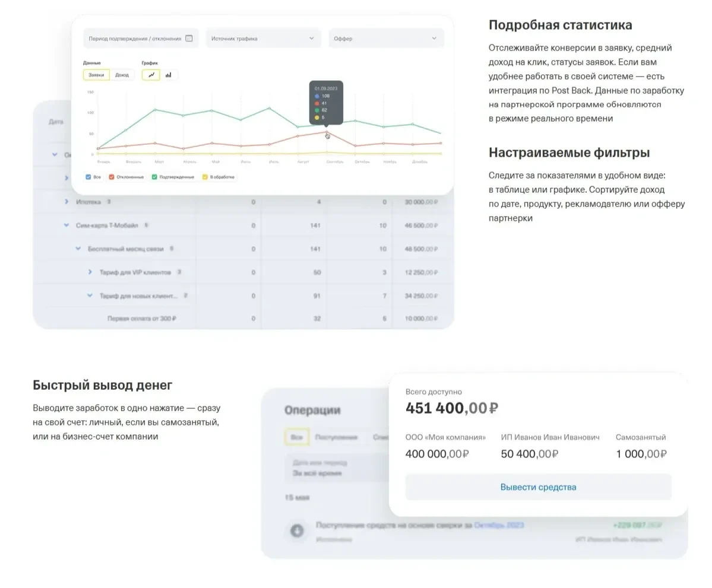Open calendar in period confirmation field

189,39
